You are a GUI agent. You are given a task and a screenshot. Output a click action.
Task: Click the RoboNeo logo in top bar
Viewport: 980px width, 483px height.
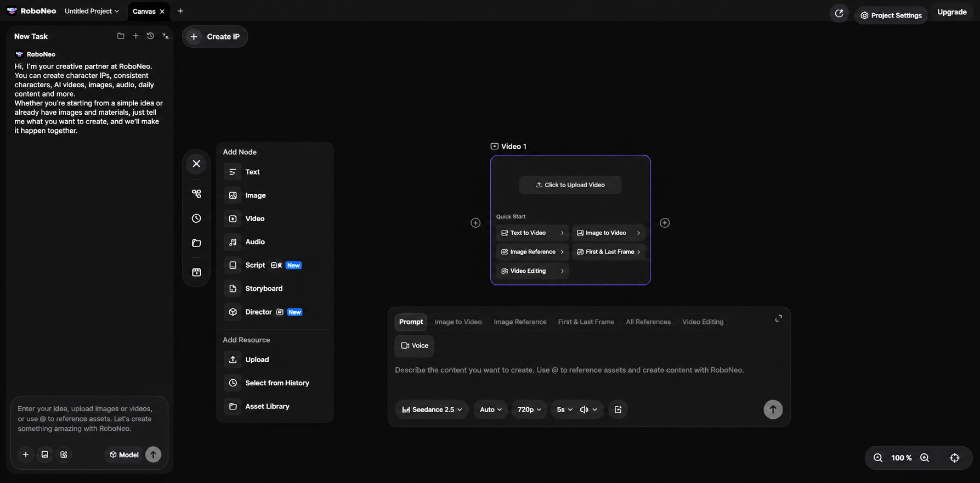[x=31, y=11]
